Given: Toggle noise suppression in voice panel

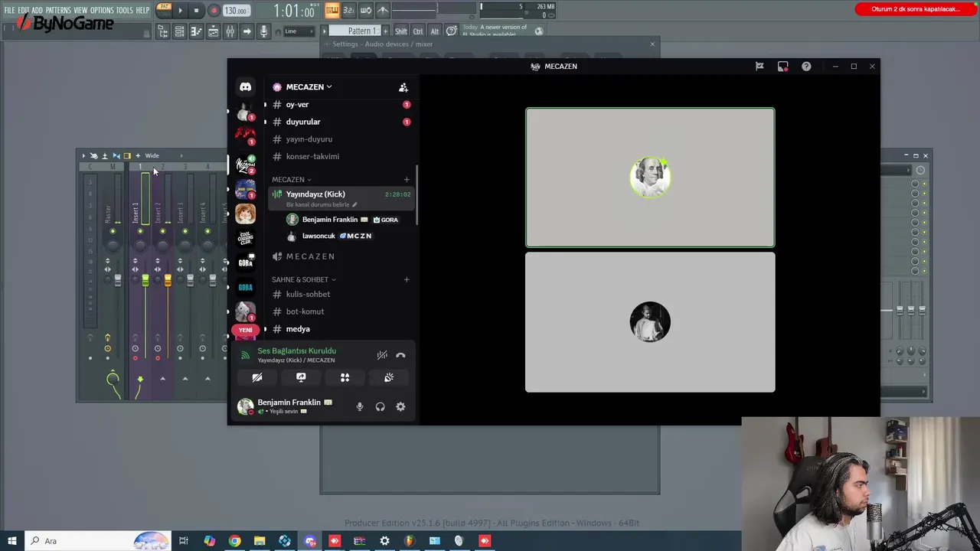Looking at the screenshot, I should (382, 355).
